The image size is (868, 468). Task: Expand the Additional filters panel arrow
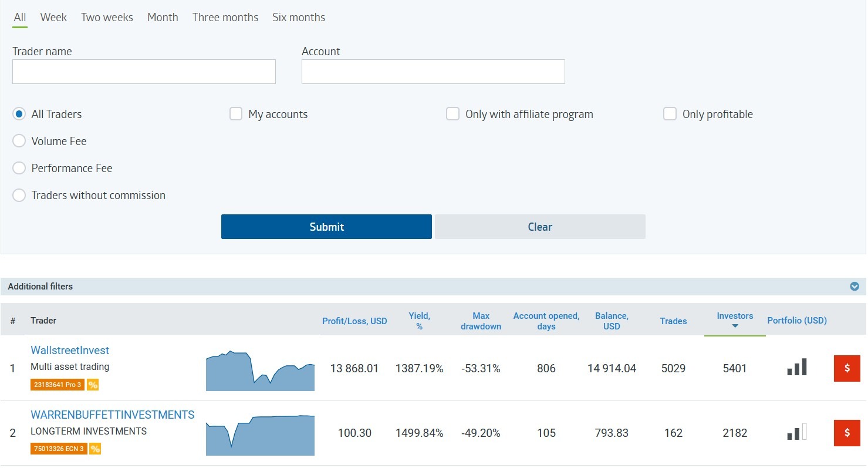click(855, 287)
